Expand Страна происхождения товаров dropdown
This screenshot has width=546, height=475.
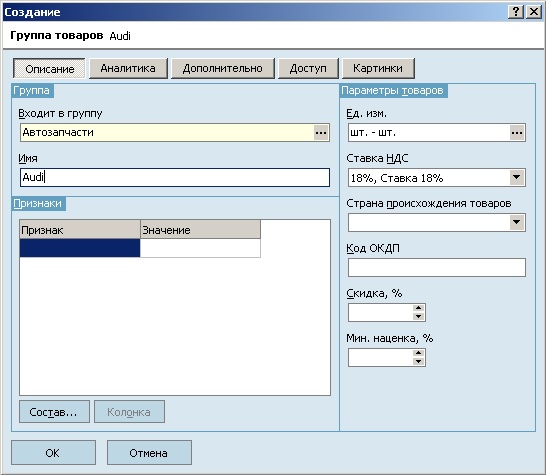(517, 222)
